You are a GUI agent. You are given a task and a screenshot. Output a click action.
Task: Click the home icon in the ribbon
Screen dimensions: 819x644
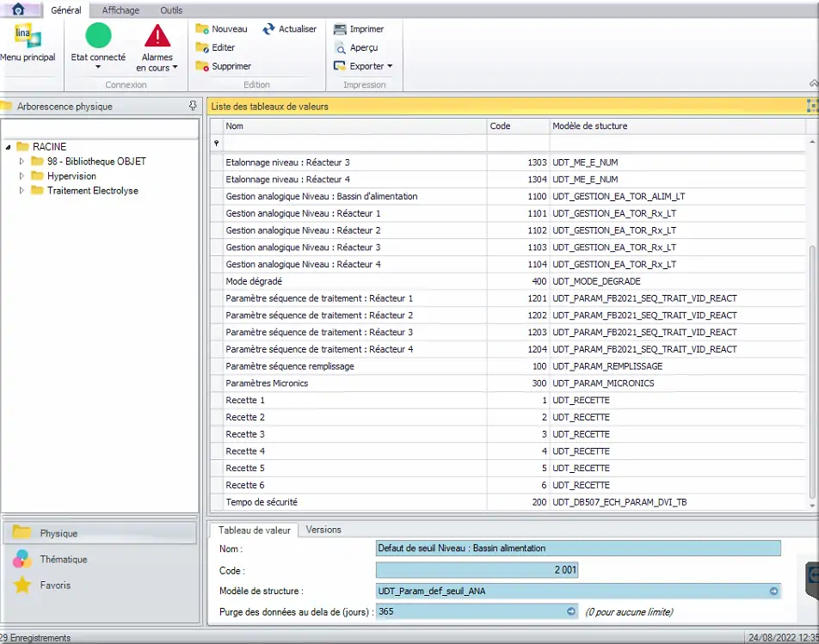click(x=18, y=9)
